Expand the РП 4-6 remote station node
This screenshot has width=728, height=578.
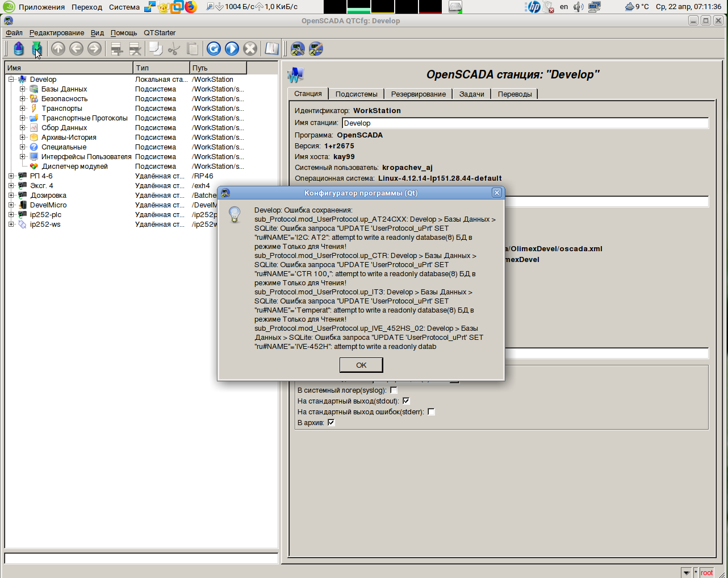pyautogui.click(x=11, y=176)
